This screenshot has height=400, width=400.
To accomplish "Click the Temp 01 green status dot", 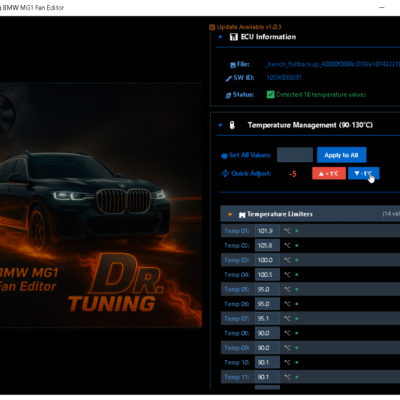I will [x=297, y=231].
